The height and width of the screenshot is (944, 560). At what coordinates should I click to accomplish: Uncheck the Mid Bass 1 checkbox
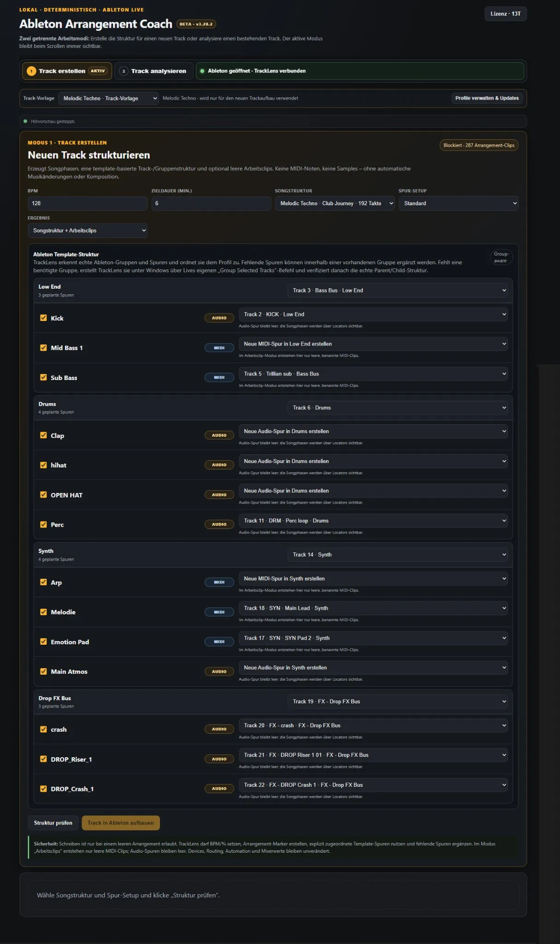(43, 348)
